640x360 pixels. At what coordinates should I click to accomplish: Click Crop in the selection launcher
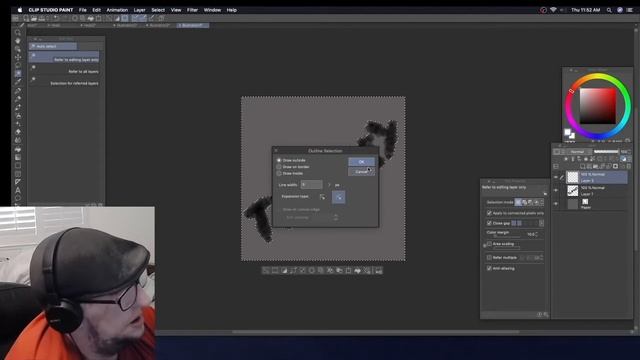pos(275,270)
